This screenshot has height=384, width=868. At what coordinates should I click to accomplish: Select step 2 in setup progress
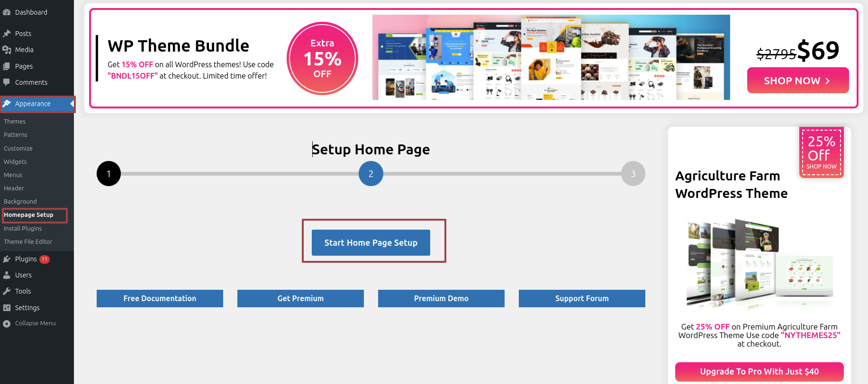(x=371, y=174)
